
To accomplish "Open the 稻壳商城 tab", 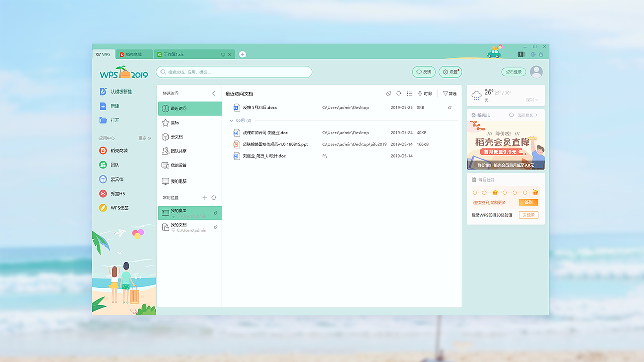I will tap(134, 54).
